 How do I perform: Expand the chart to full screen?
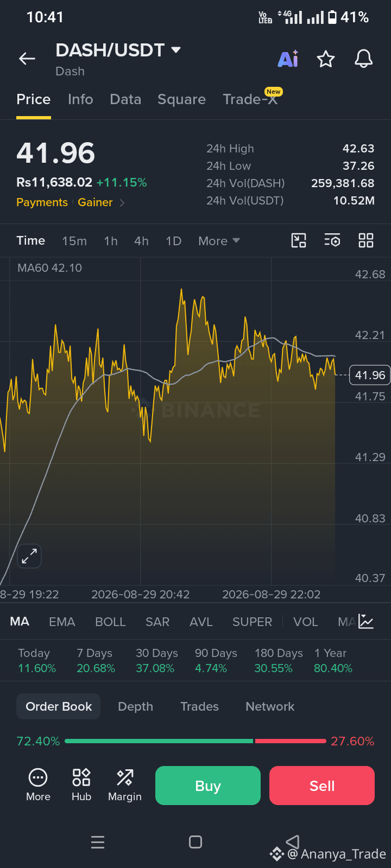(29, 556)
